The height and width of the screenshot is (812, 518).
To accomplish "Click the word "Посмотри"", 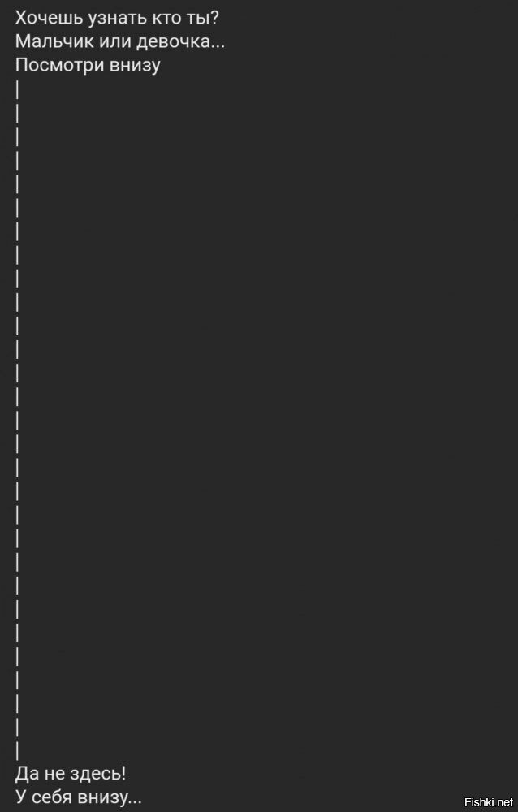I will click(58, 66).
